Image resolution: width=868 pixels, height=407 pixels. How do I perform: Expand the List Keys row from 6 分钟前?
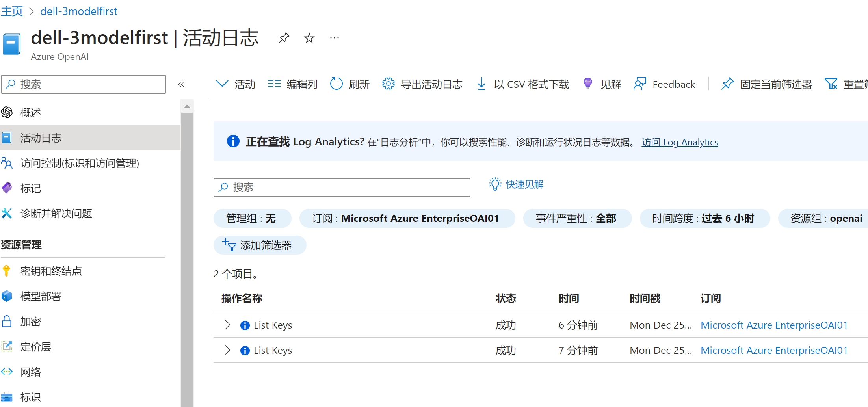coord(227,325)
